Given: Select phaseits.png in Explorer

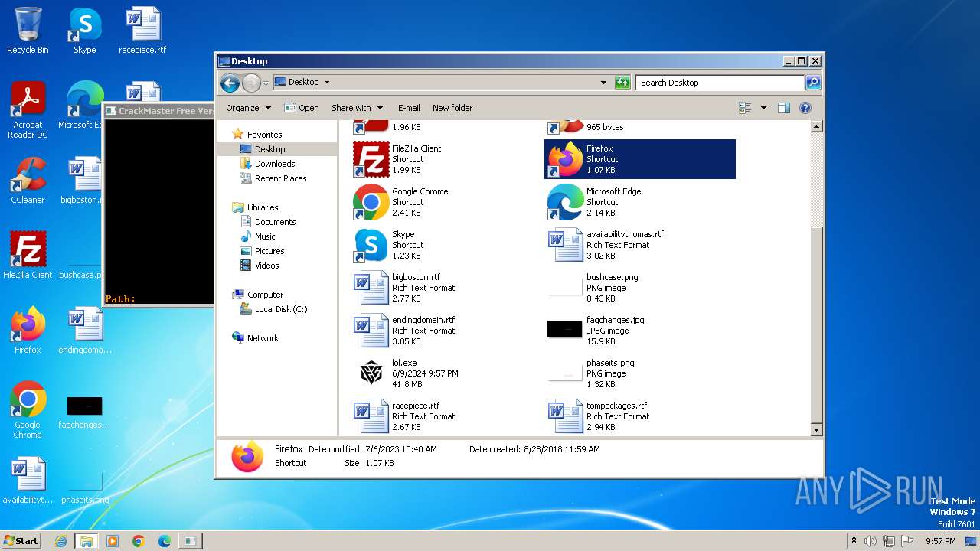Looking at the screenshot, I should pos(641,373).
